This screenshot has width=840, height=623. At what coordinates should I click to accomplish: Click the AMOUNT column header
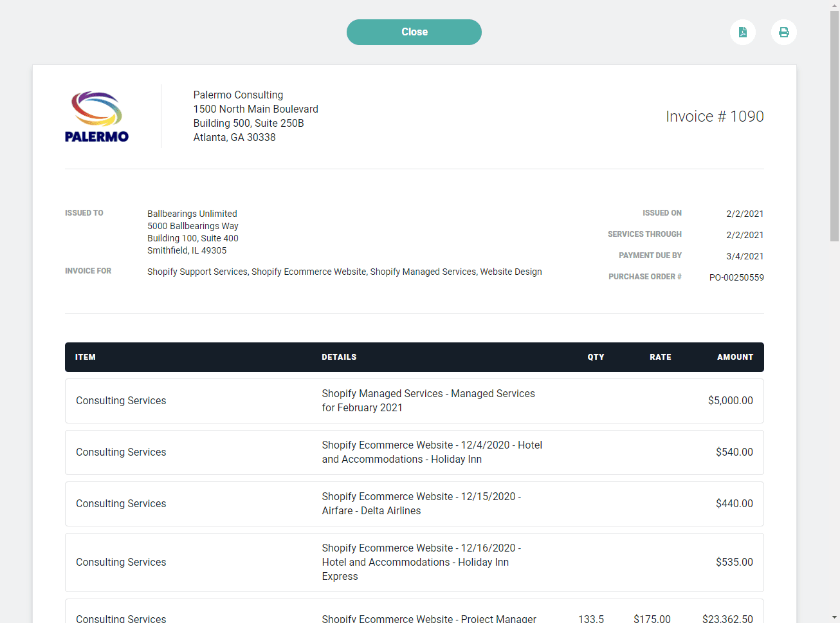tap(735, 357)
